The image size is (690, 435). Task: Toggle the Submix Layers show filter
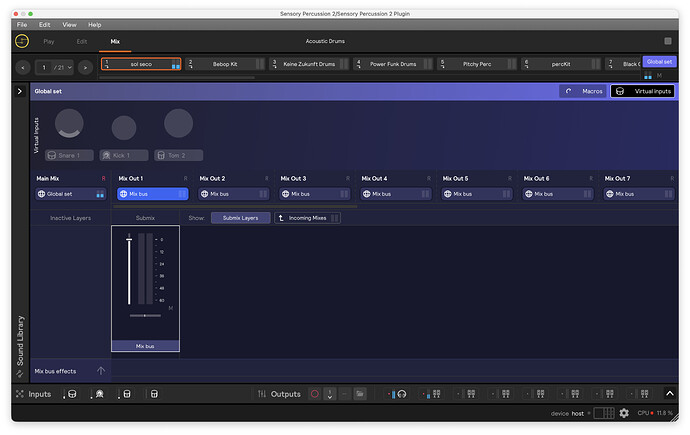pyautogui.click(x=240, y=217)
